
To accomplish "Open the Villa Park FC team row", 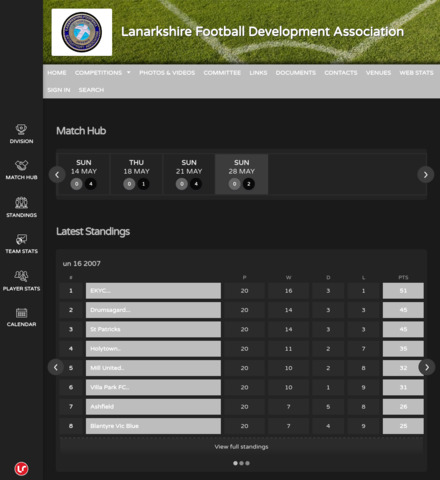I will point(153,387).
